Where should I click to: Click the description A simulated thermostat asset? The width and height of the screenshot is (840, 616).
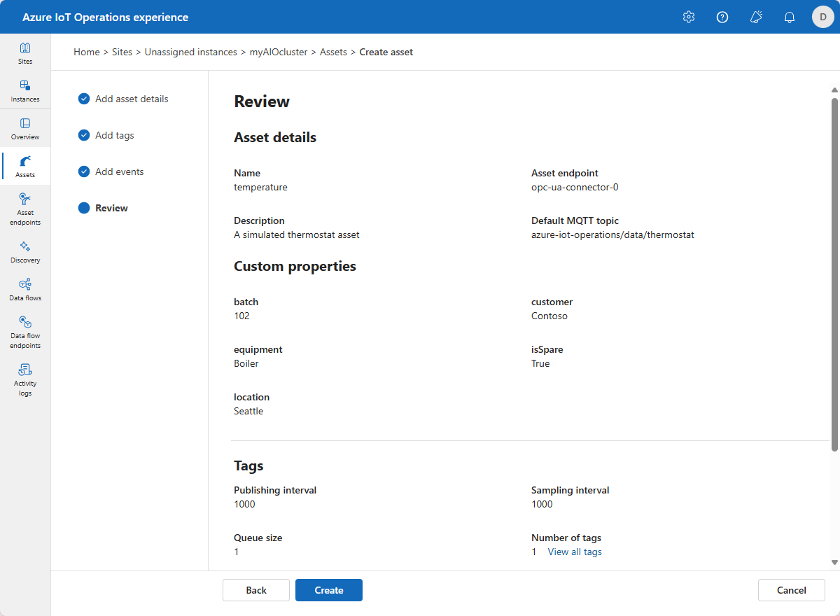pos(297,234)
